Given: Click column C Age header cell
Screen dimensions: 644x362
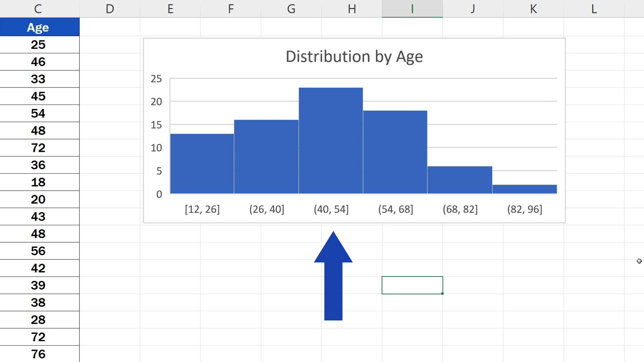Looking at the screenshot, I should click(39, 27).
